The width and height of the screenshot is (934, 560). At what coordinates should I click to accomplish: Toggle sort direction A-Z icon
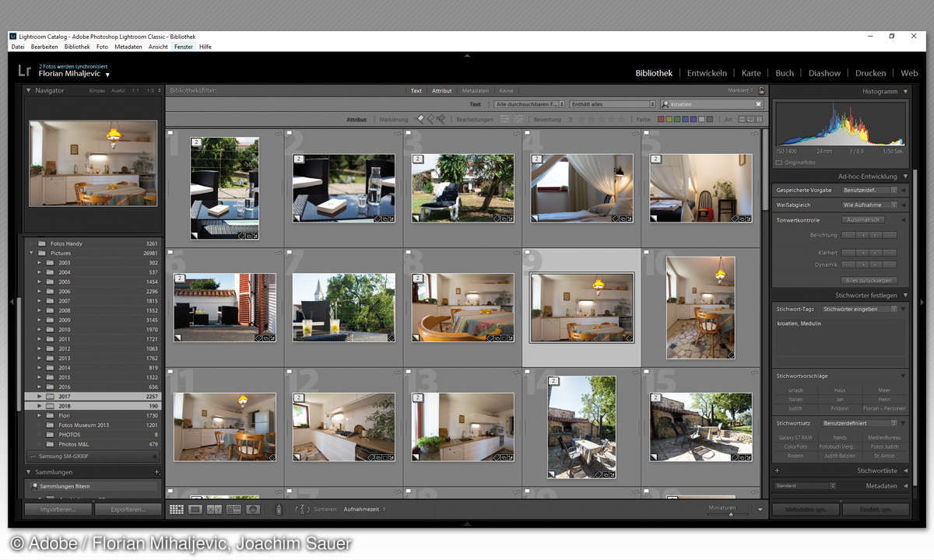[303, 509]
